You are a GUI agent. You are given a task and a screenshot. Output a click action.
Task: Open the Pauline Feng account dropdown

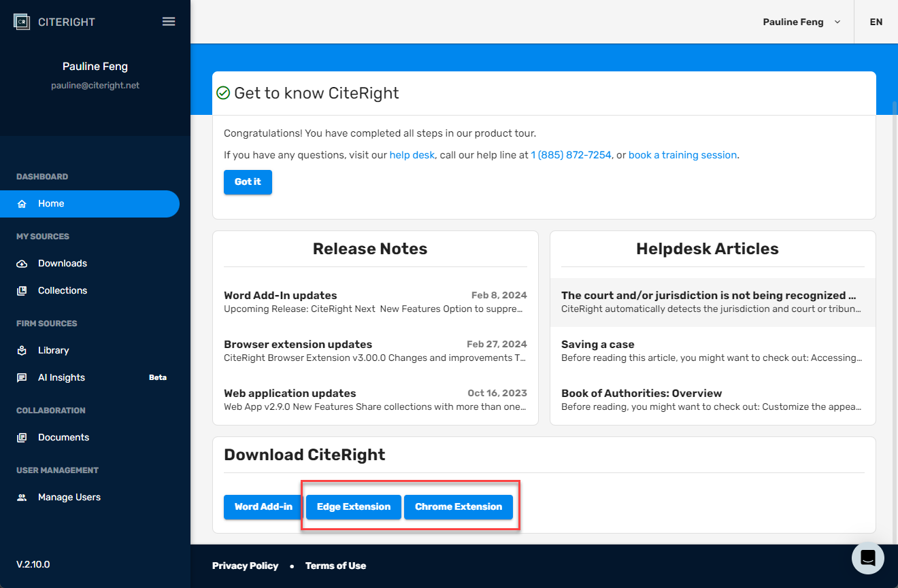(801, 22)
